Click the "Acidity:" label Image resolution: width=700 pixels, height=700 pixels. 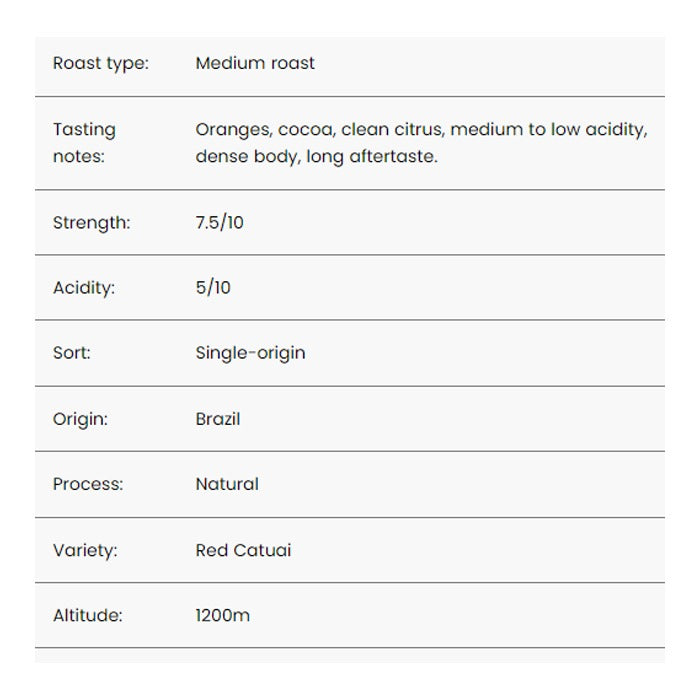(84, 288)
